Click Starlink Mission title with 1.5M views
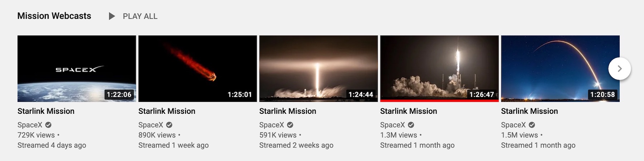Image resolution: width=644 pixels, height=161 pixels. (x=530, y=111)
